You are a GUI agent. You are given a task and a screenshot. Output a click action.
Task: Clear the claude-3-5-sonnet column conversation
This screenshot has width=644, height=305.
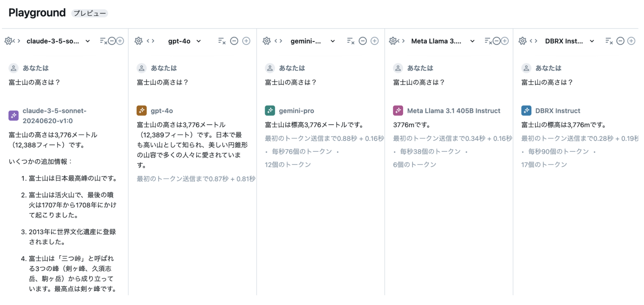(103, 41)
